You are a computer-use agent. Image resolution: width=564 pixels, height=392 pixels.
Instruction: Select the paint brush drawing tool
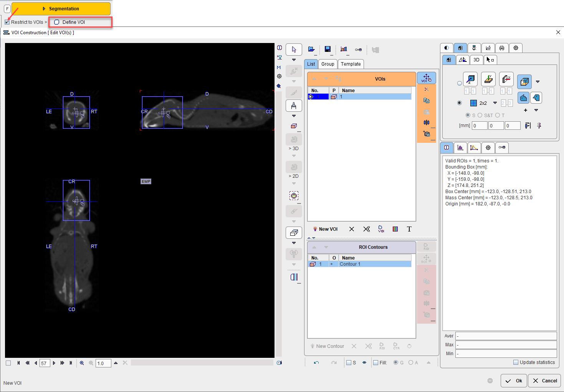click(294, 106)
